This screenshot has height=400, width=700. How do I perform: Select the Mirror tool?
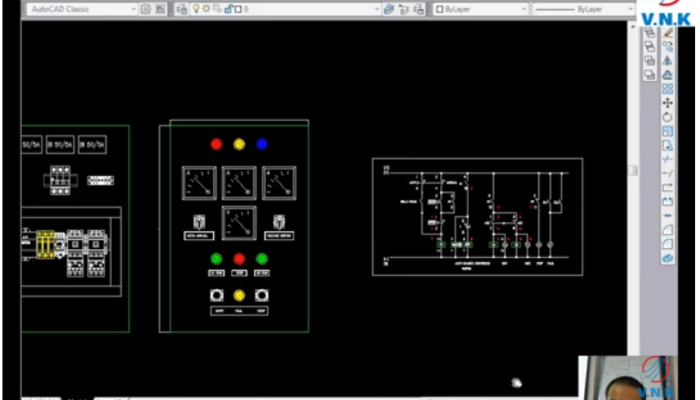(667, 60)
